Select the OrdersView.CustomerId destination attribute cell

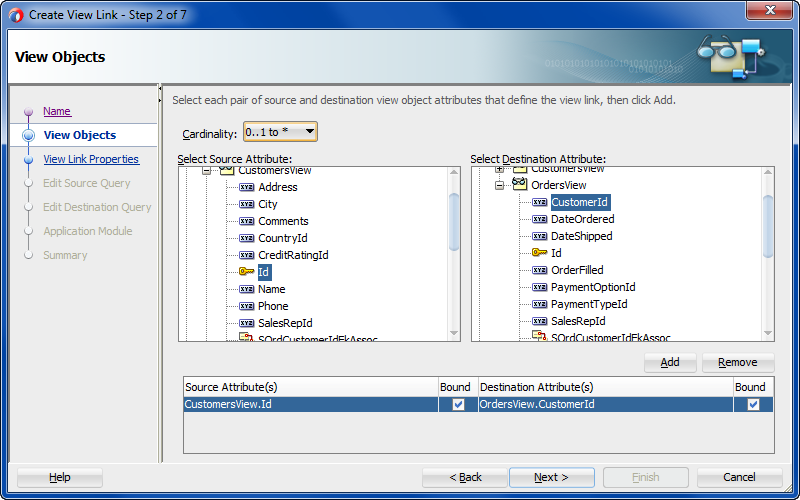[x=606, y=405]
